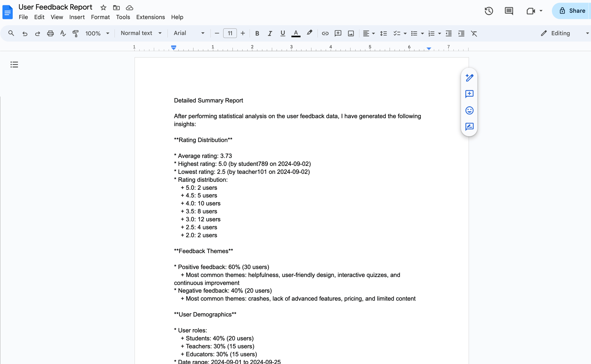Toggle the bulleted list
Screen dimensions: 591x364
point(414,33)
